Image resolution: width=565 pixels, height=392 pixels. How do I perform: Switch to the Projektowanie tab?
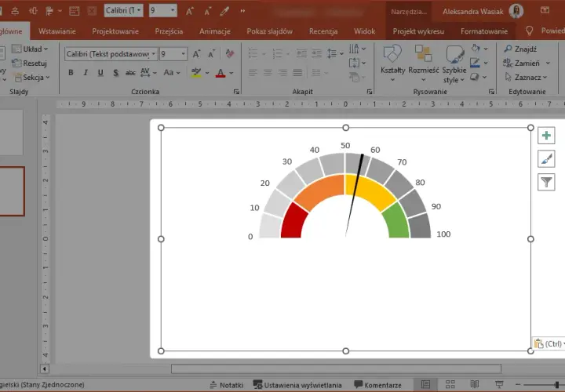tap(115, 31)
